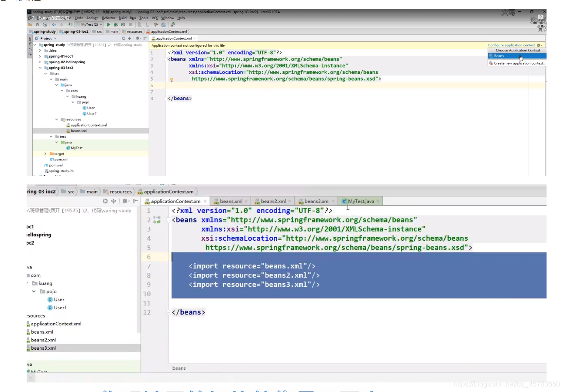Click the Save All disk icon

pyautogui.click(x=38, y=24)
